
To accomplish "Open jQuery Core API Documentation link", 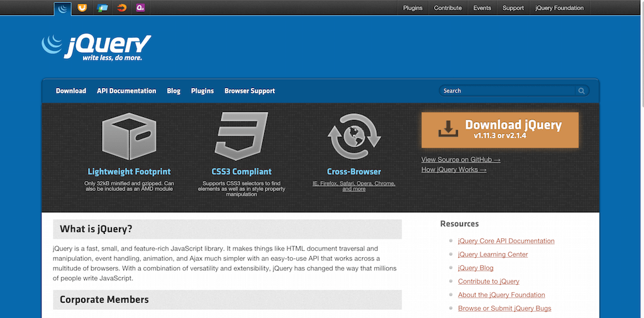I will (506, 241).
